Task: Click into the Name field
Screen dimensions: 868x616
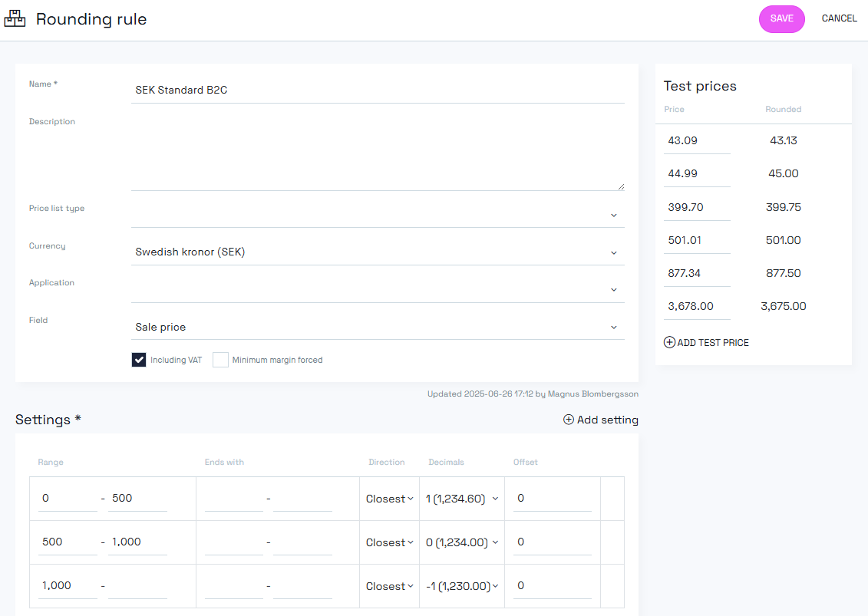Action: pos(378,90)
